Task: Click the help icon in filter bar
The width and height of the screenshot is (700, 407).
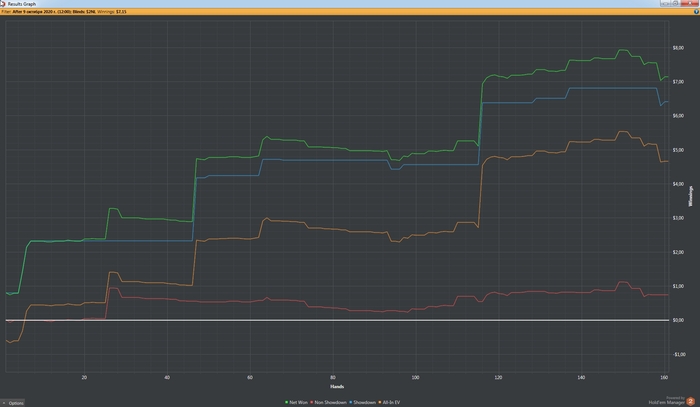Action: pyautogui.click(x=696, y=12)
